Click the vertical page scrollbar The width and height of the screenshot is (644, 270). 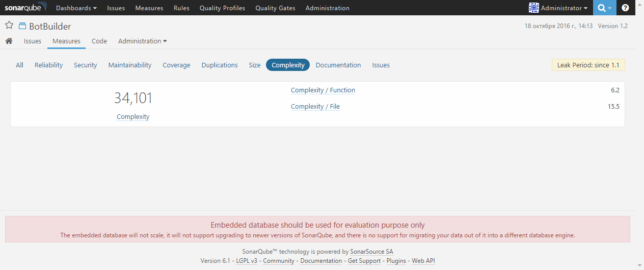coord(640,135)
